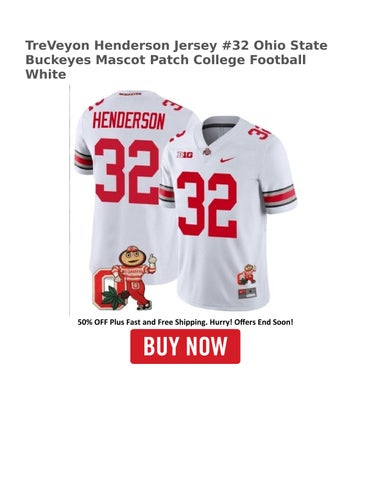Click the HENDERSON name on back jersey
Screen dimensions: 371x480
tap(129, 121)
